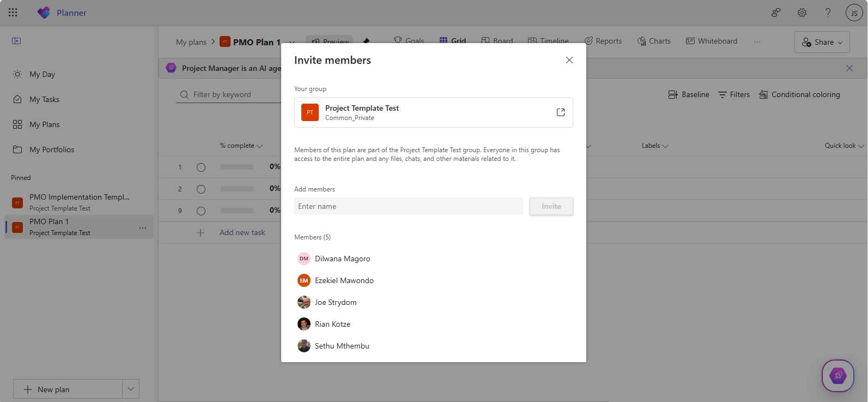Click the Preview badge button
868x402 pixels.
coord(329,41)
